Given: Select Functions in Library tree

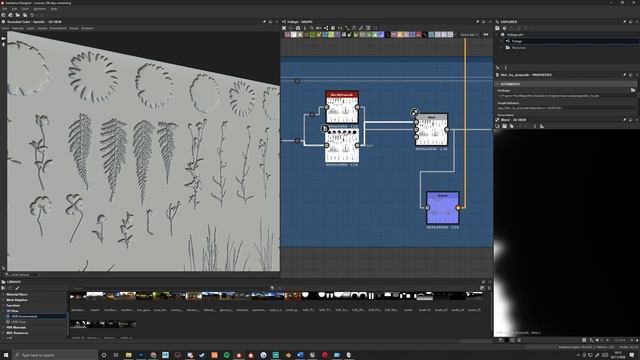Looking at the screenshot, I should [x=13, y=305].
